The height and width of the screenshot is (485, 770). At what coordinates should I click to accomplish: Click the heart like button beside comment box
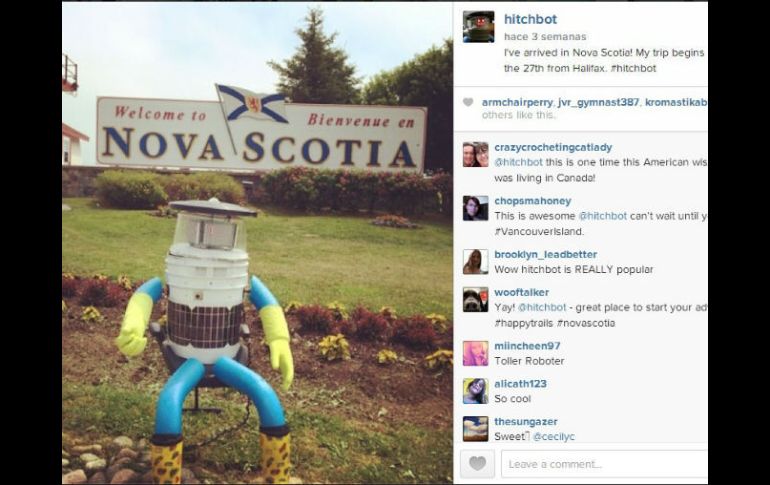tap(477, 463)
